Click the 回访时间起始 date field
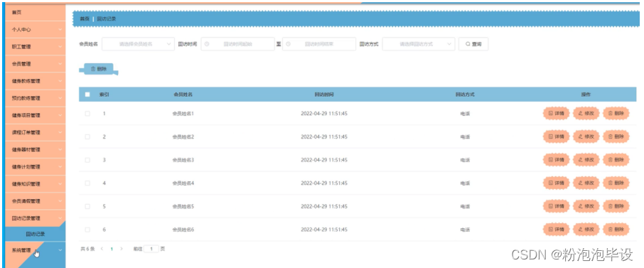Viewport: 644px width, 268px height. (x=238, y=44)
